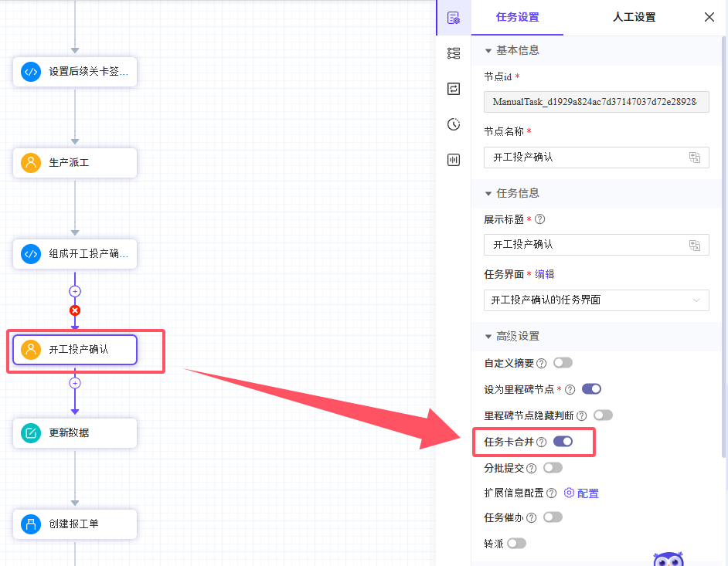The width and height of the screenshot is (728, 566).
Task: Enable the 任务催办 toggle
Action: coord(553,517)
